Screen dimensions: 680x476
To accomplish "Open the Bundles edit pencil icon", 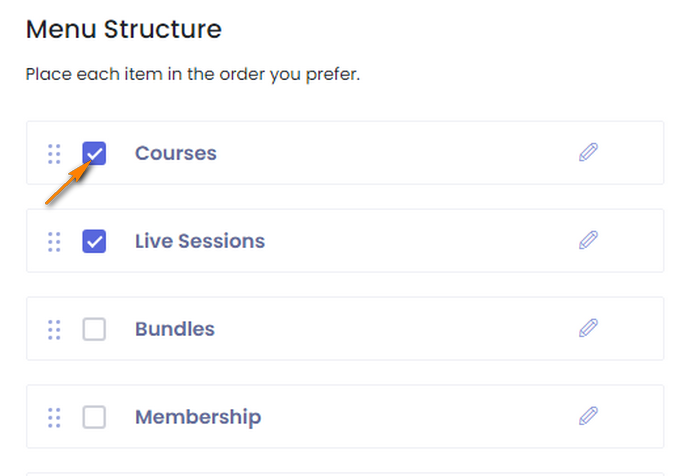I will coord(588,328).
